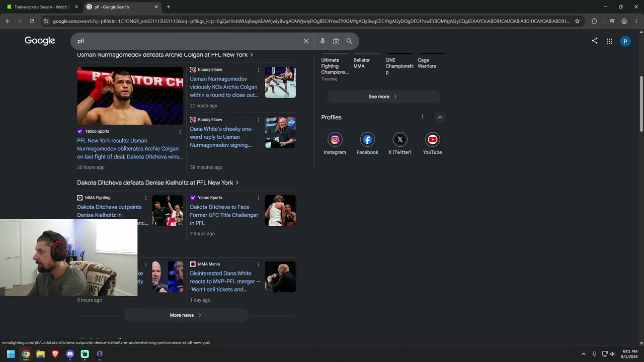Focus the browser address bar
644x362 pixels.
point(311,21)
